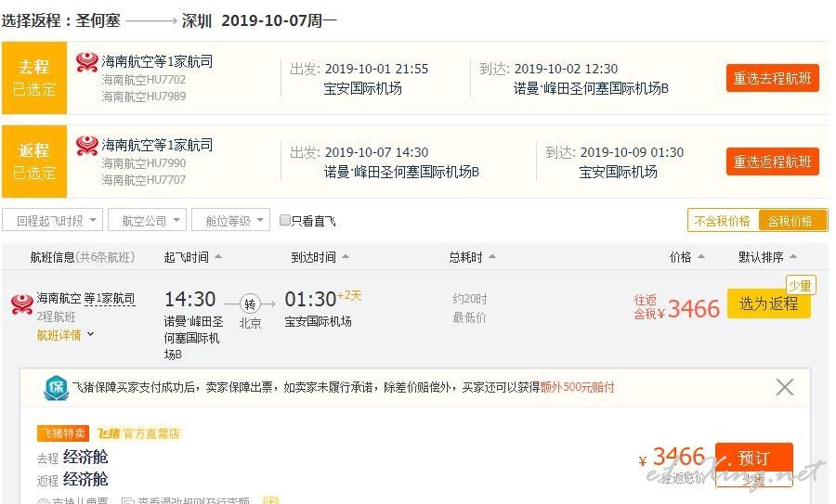This screenshot has height=504, width=836.
Task: Open the 回程起飞时段 dropdown
Action: 52,220
